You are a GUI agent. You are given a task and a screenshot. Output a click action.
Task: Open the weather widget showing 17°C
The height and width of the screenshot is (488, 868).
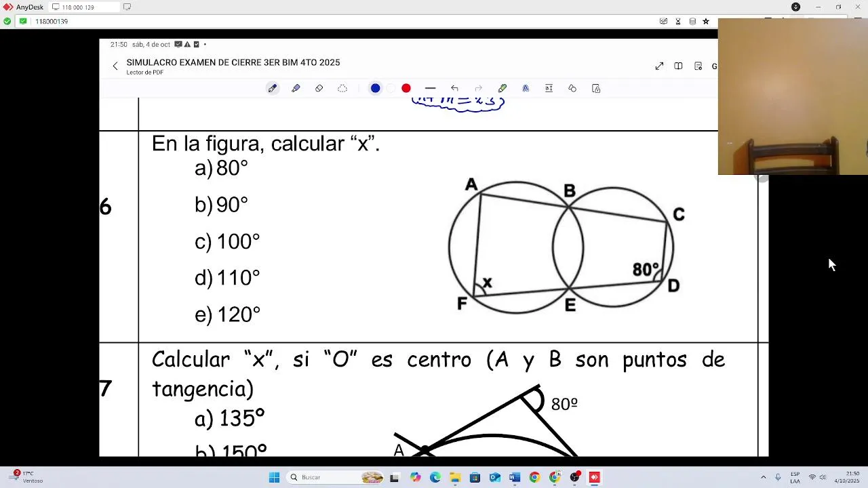point(28,477)
